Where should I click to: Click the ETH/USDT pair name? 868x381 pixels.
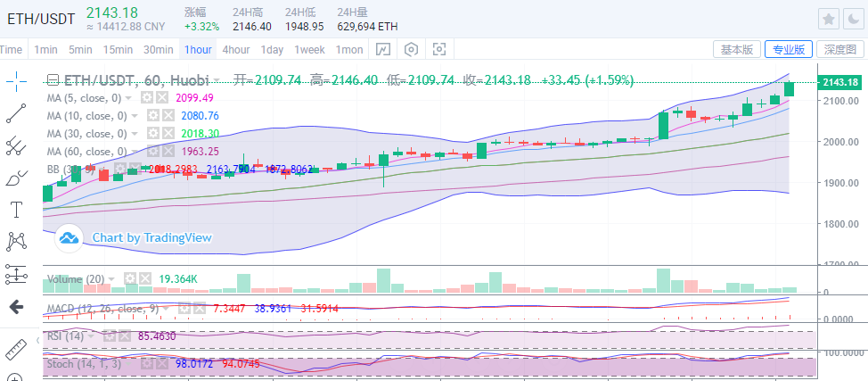pos(41,19)
